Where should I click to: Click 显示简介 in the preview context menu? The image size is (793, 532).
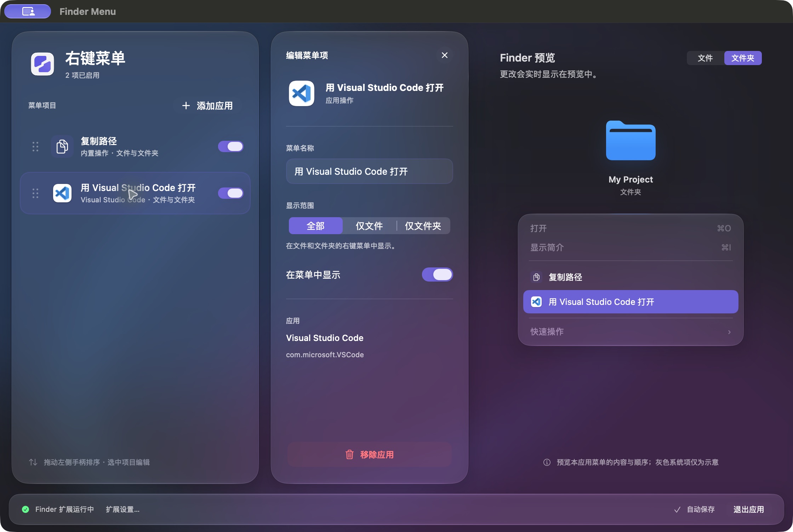[631, 247]
